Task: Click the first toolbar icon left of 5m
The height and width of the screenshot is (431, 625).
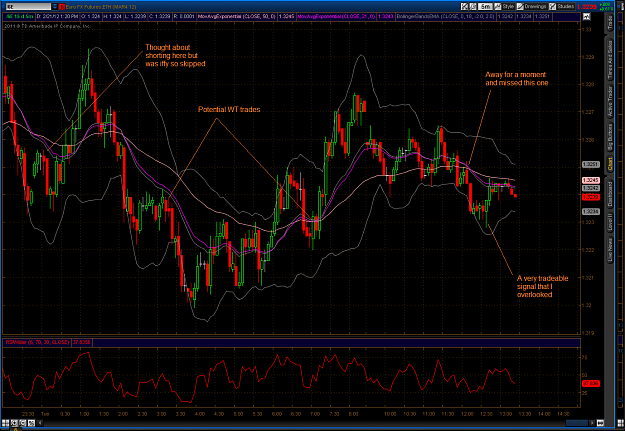Action: (465, 6)
